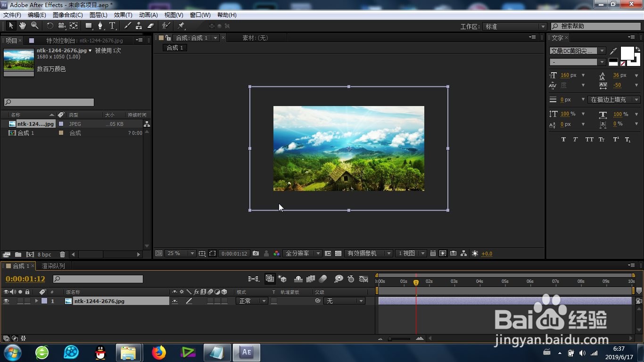The height and width of the screenshot is (362, 644).
Task: Create new composition icon in Project panel
Action: point(30,255)
